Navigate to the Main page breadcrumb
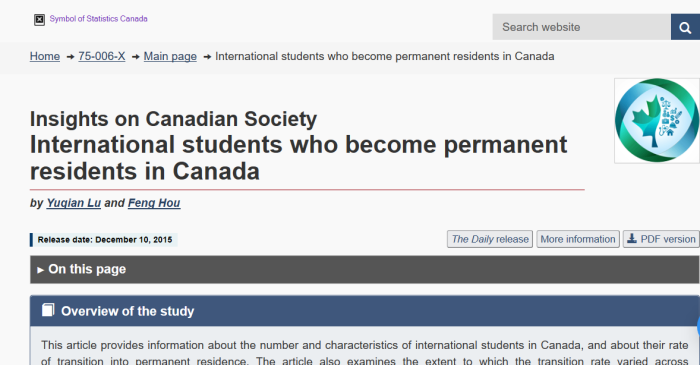This screenshot has height=365, width=700. pyautogui.click(x=170, y=56)
